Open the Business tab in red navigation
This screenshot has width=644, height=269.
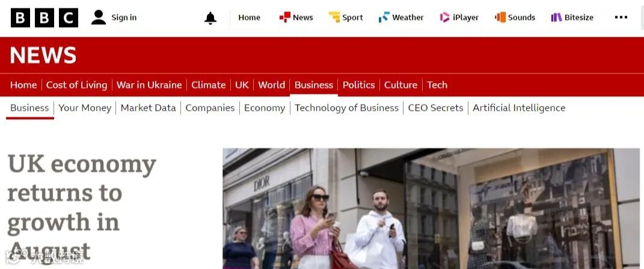click(x=314, y=85)
